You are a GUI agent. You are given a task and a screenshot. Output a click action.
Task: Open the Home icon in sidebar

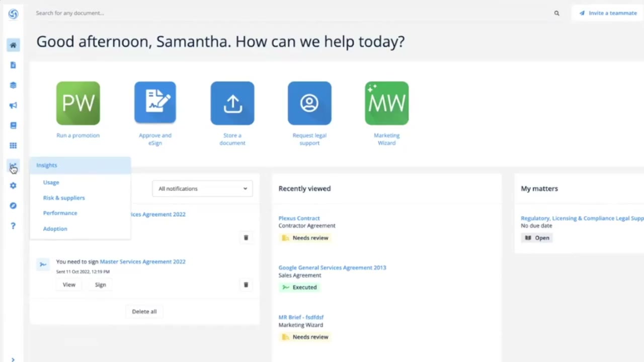13,45
